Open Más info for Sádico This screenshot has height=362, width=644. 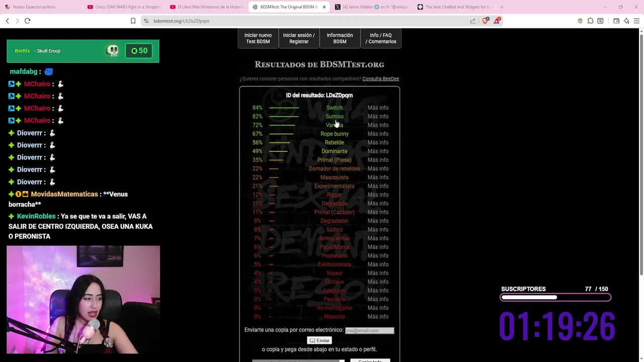click(x=378, y=229)
